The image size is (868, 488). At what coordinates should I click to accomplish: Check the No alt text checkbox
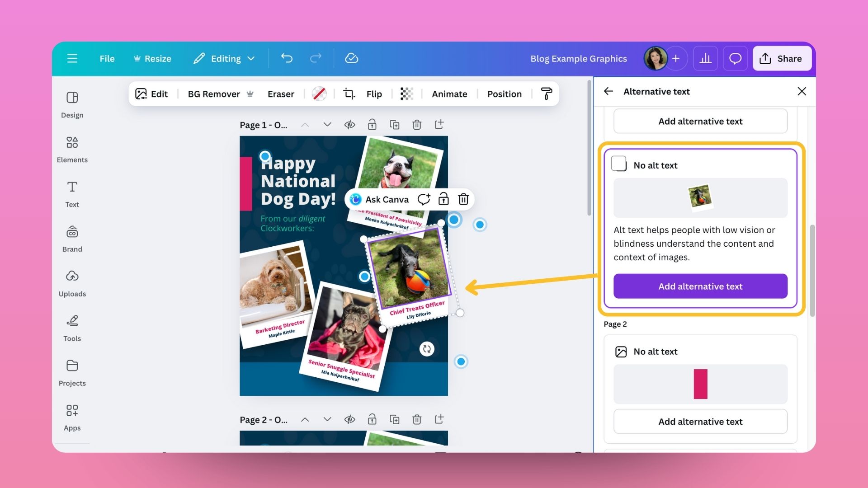619,164
